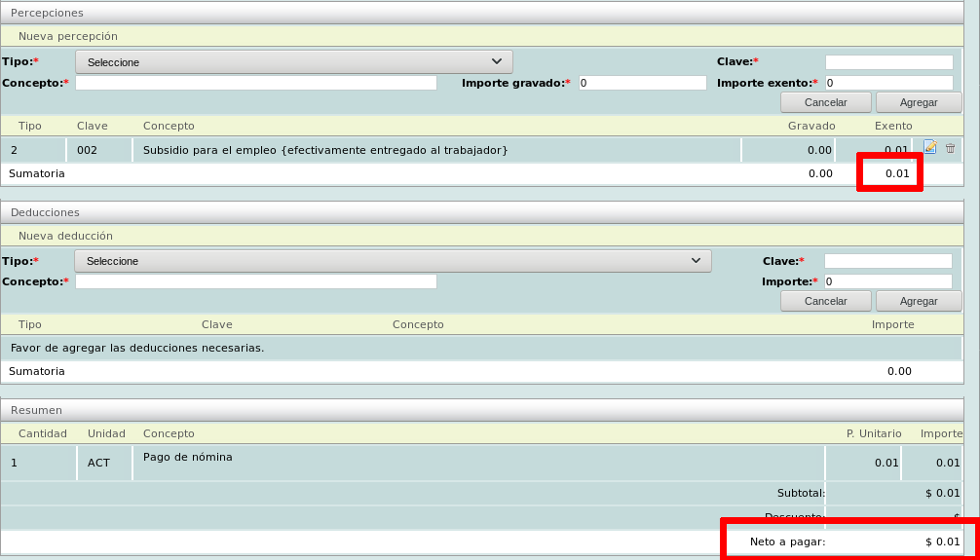Focus the deduction Concepto text field

(x=256, y=281)
